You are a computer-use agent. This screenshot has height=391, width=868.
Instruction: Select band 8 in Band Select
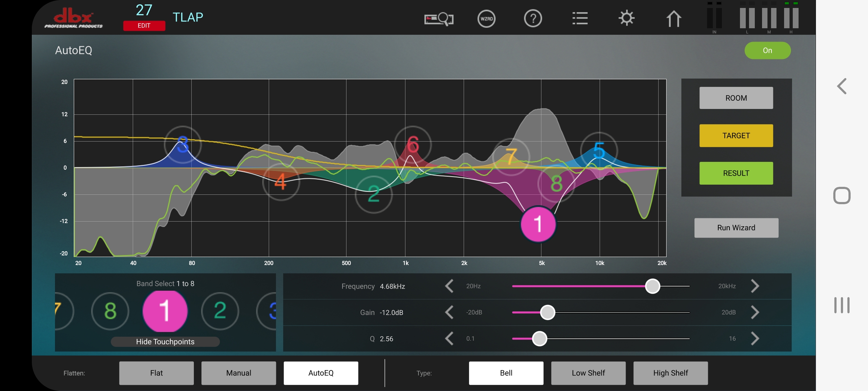(110, 311)
